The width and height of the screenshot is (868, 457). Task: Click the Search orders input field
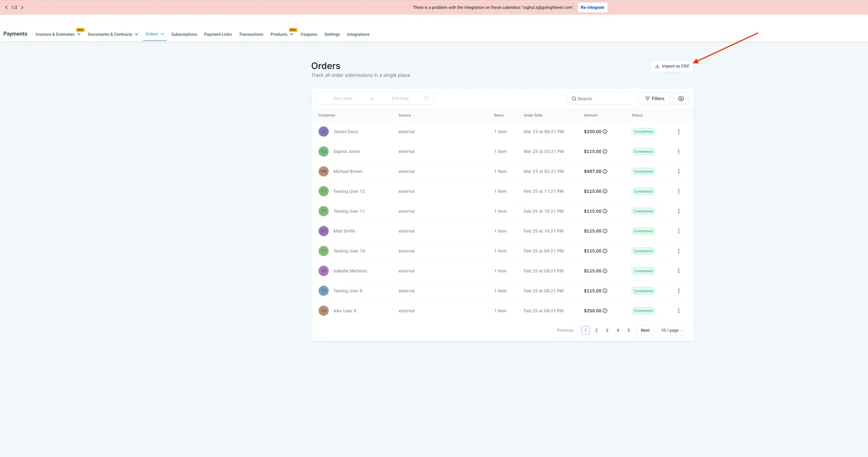602,98
